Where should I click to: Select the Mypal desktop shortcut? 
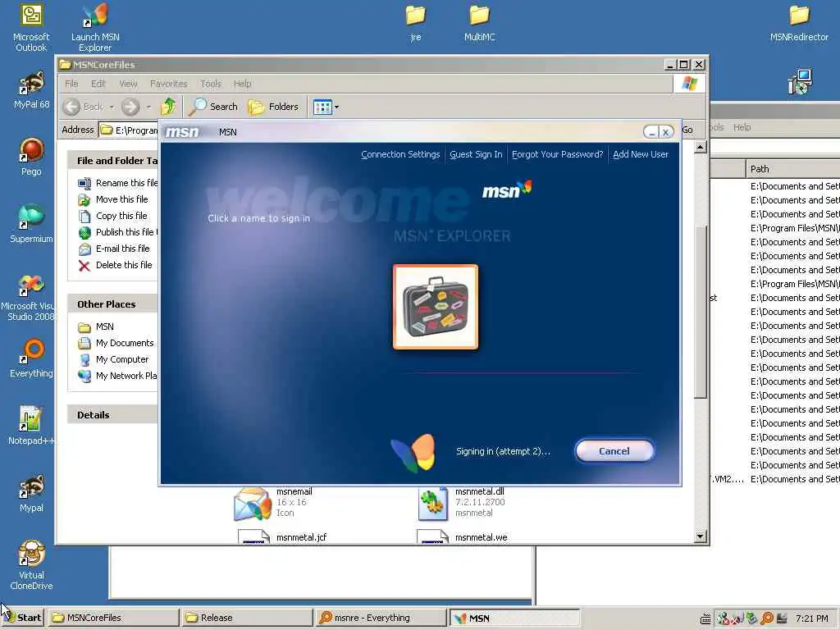click(x=31, y=493)
